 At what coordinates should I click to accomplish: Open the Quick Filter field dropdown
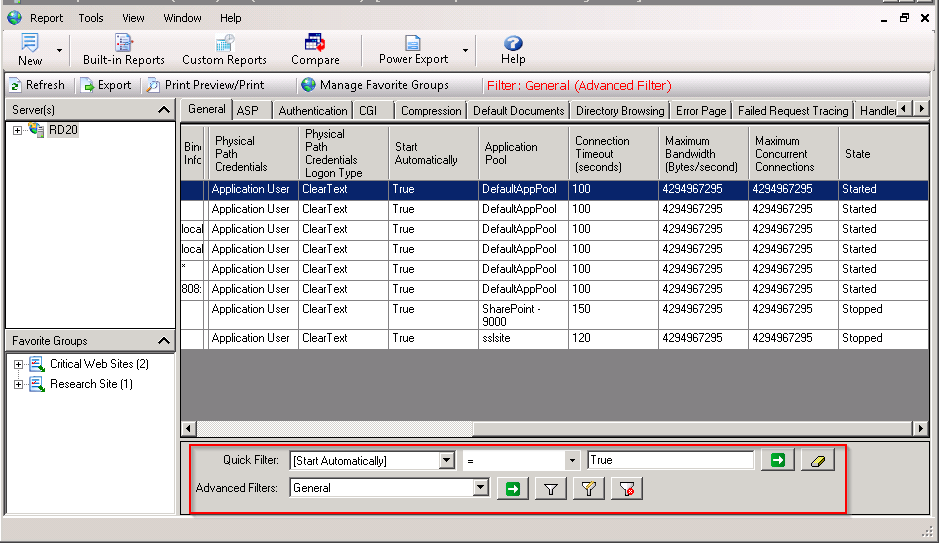(446, 460)
